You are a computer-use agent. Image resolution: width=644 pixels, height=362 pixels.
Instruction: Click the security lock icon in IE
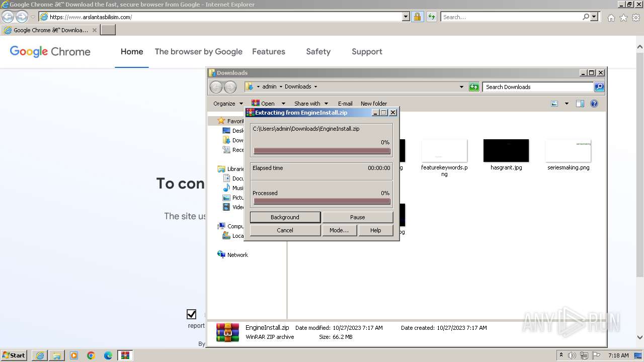418,17
